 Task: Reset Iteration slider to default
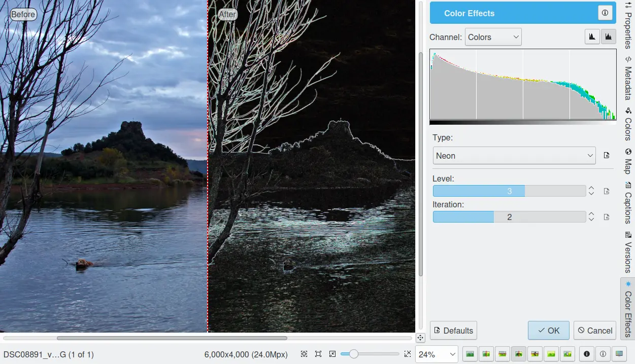606,217
